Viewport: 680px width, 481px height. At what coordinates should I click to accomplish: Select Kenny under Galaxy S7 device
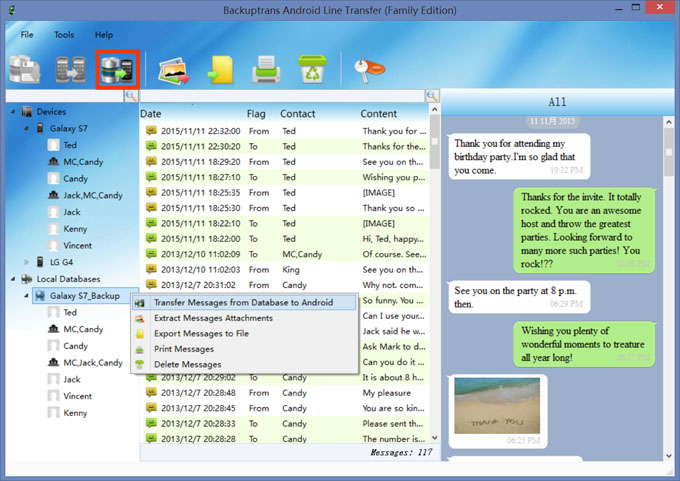[x=75, y=229]
